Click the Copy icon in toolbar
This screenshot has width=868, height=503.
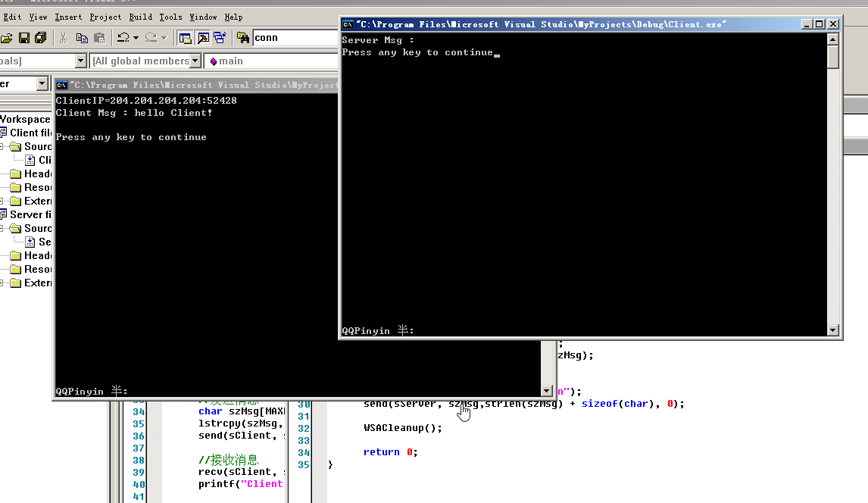tap(81, 38)
